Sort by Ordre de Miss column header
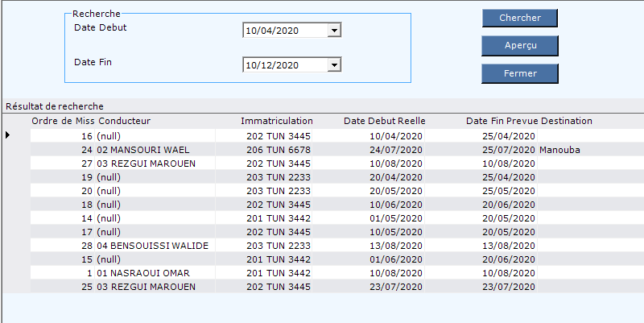 63,121
